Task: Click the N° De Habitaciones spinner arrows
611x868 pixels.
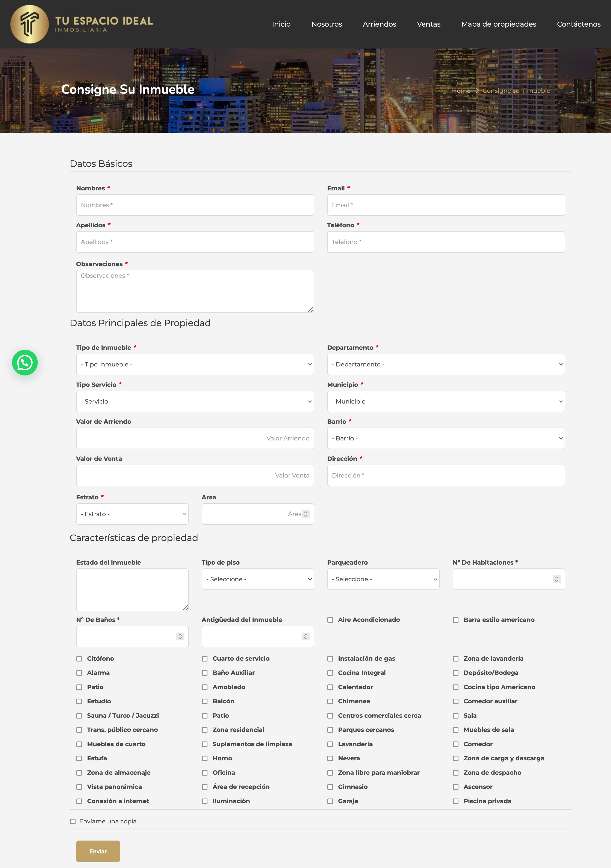Action: tap(557, 579)
